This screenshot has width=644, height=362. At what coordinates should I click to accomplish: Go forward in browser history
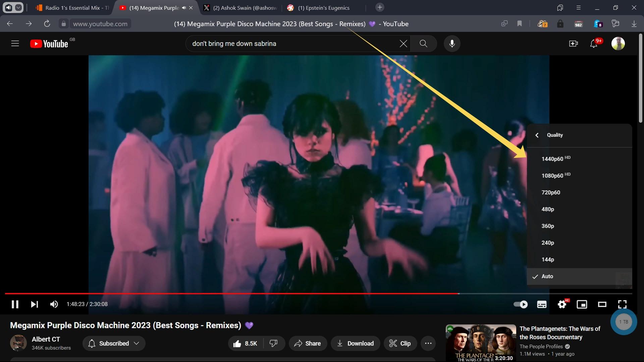pos(29,24)
